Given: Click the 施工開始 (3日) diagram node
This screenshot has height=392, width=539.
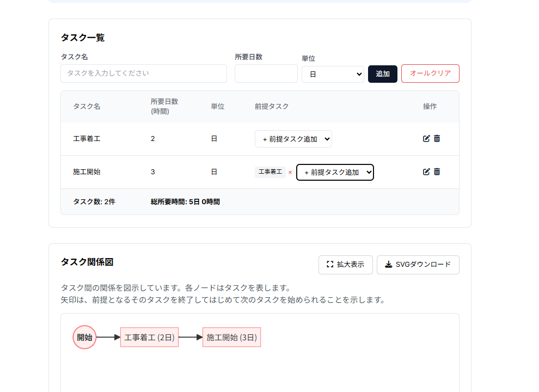Looking at the screenshot, I should [x=231, y=338].
